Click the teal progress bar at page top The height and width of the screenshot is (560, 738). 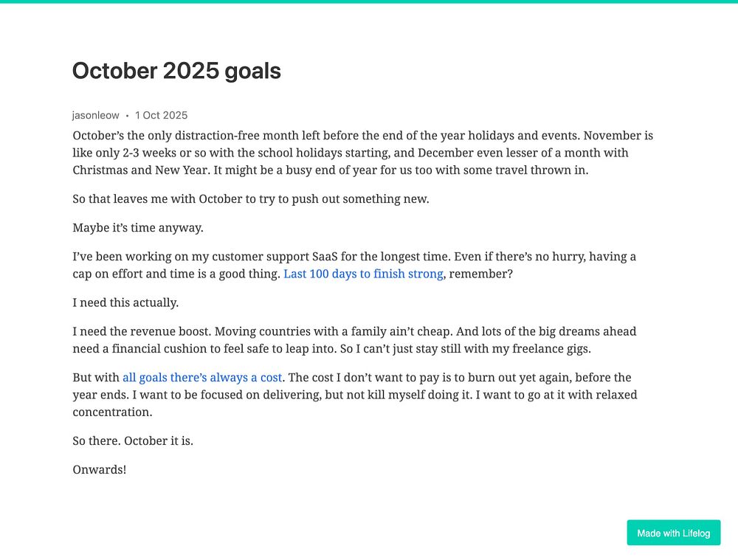pyautogui.click(x=369, y=1)
